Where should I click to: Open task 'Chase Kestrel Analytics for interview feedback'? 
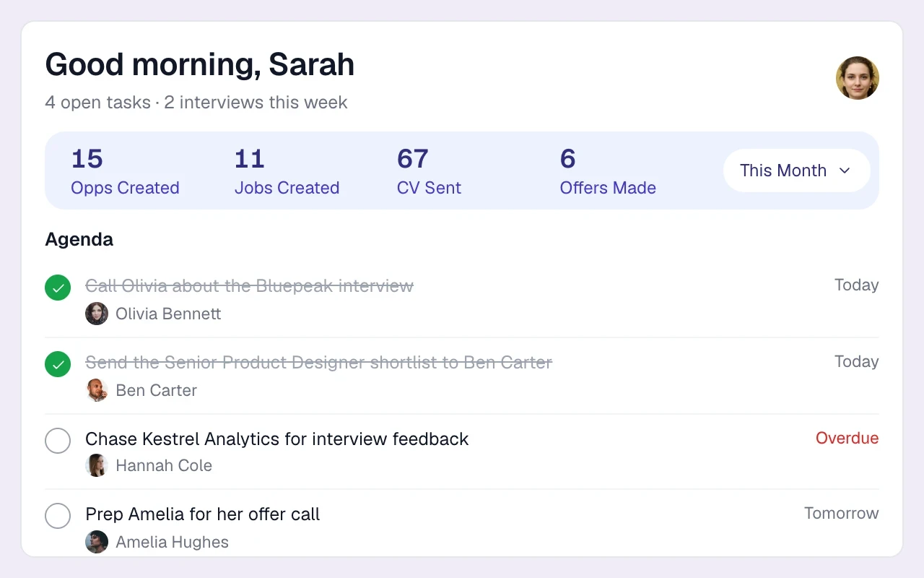277,439
